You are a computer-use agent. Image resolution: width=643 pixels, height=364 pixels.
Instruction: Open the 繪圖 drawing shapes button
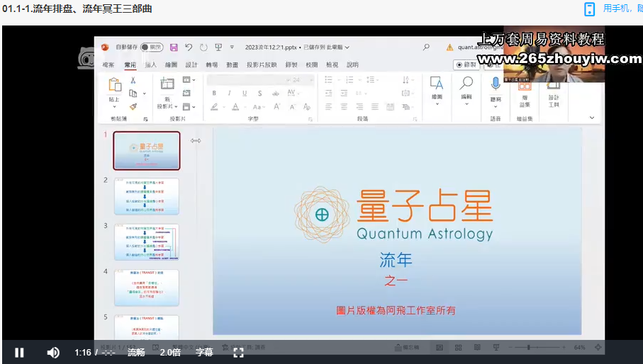click(x=437, y=90)
